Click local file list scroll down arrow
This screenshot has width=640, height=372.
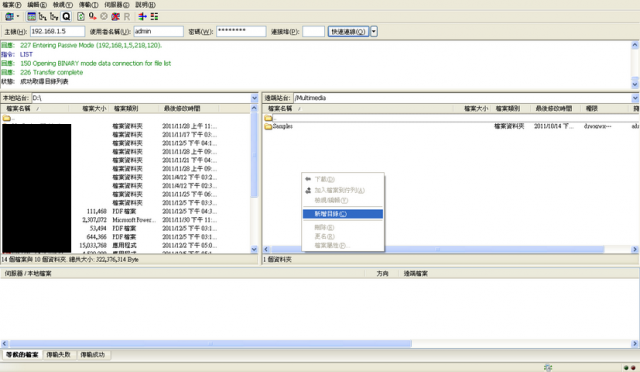coord(254,249)
